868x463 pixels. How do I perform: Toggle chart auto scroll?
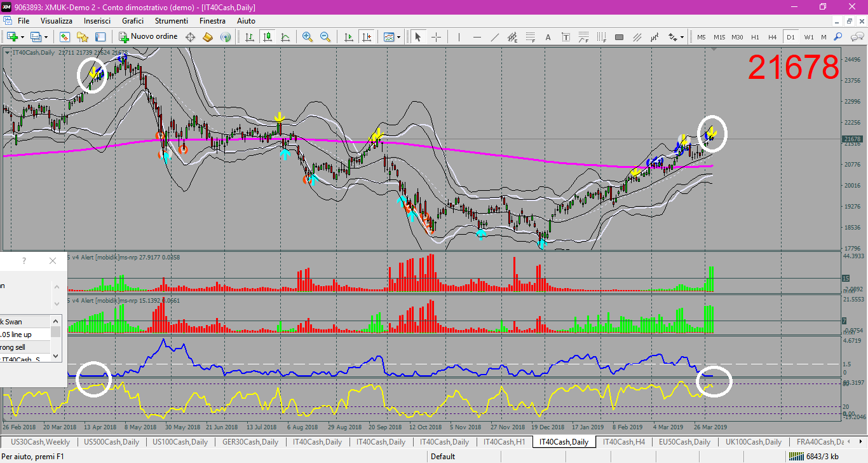click(348, 37)
